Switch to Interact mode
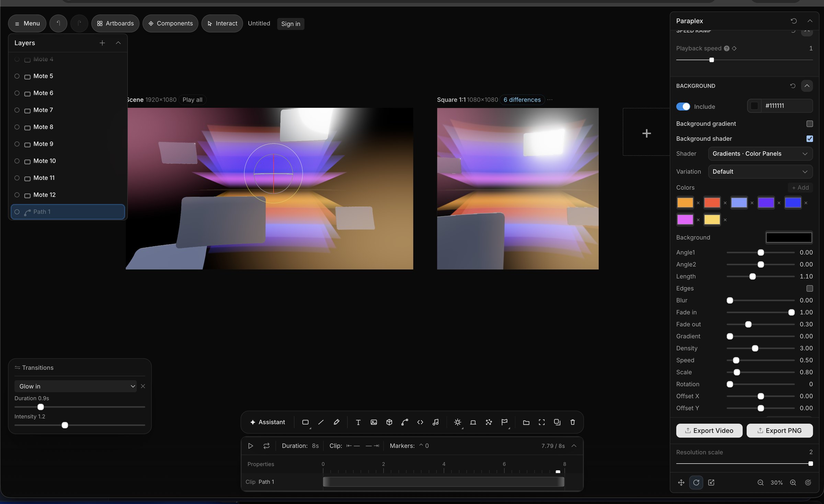Viewport: 824px width, 504px height. tap(222, 23)
